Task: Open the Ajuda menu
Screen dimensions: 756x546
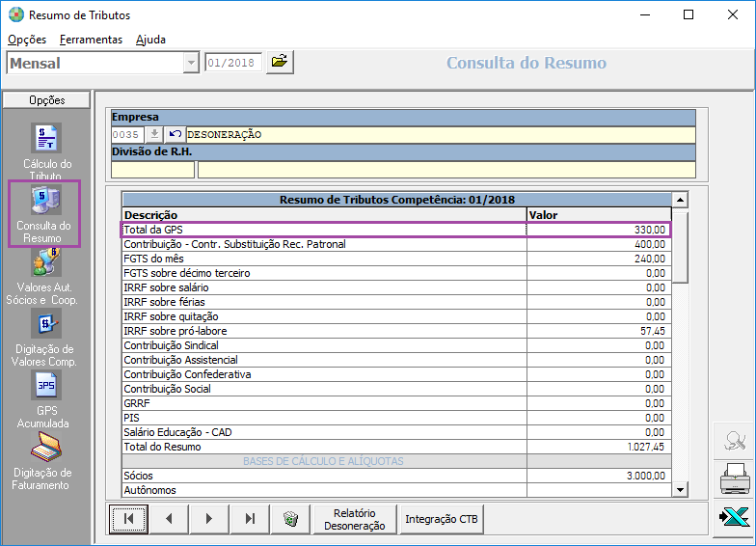Action: [150, 40]
